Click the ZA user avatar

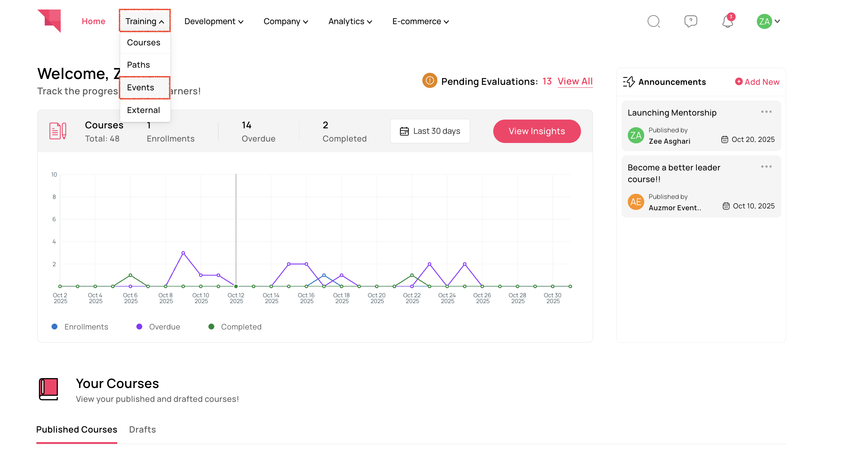point(764,22)
